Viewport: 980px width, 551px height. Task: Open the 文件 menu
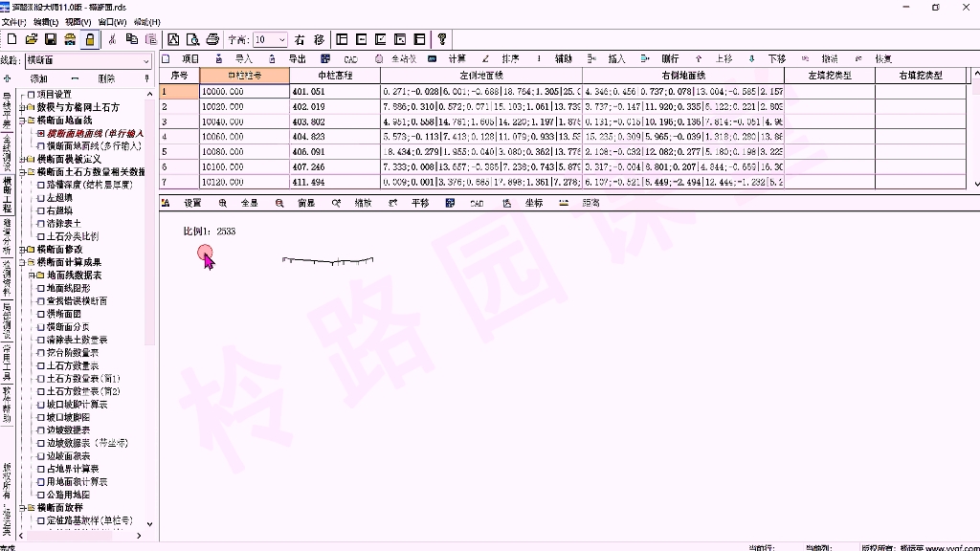pos(12,21)
